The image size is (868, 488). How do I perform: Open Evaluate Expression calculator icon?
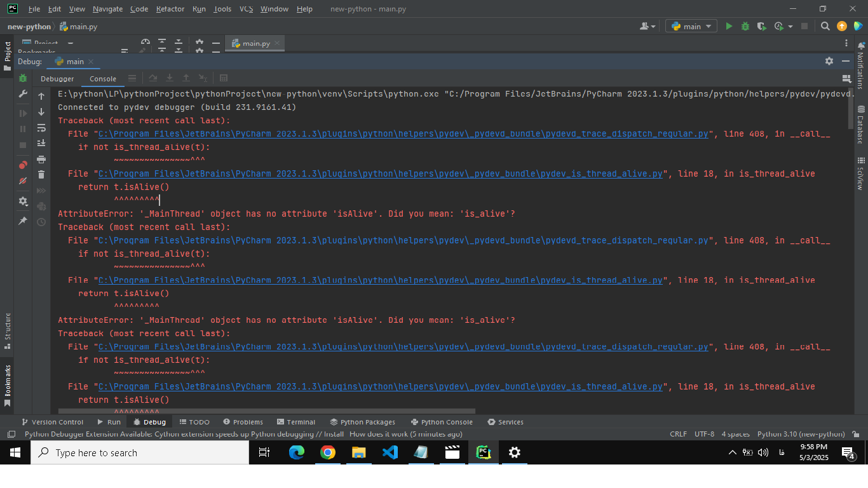[x=224, y=78]
